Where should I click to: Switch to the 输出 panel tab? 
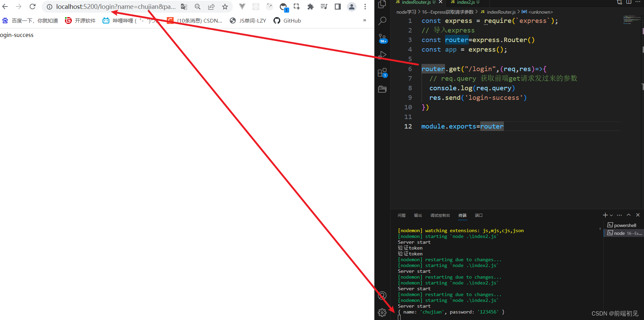click(x=418, y=215)
